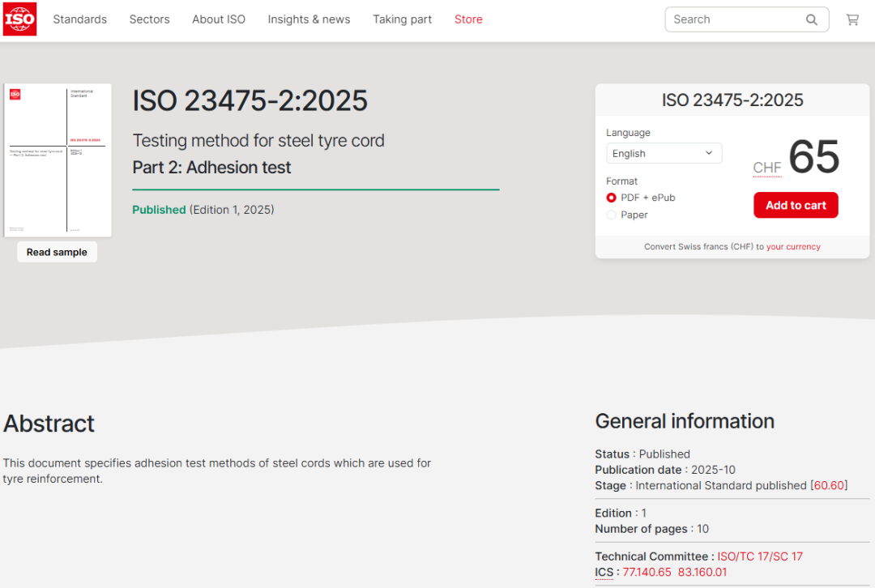Go to ISO home via red logo
The image size is (875, 588).
19,19
